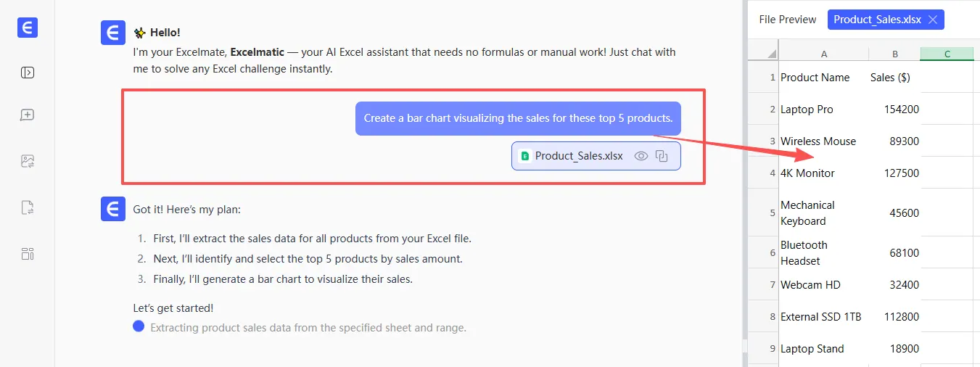980x367 pixels.
Task: Close the Product_Sales.xlsx preview tab
Action: point(933,20)
